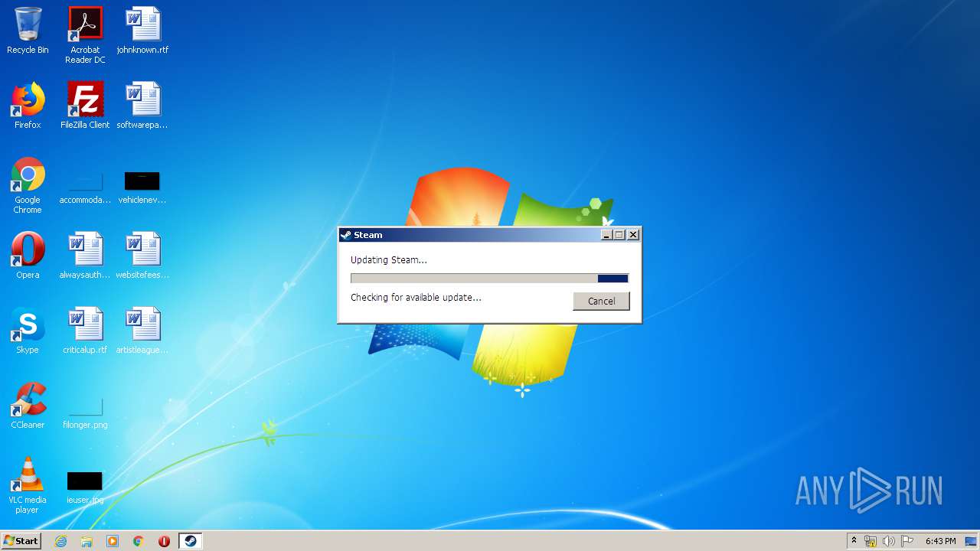The height and width of the screenshot is (551, 980).
Task: Select the accommoda... desktop file
Action: 85,187
